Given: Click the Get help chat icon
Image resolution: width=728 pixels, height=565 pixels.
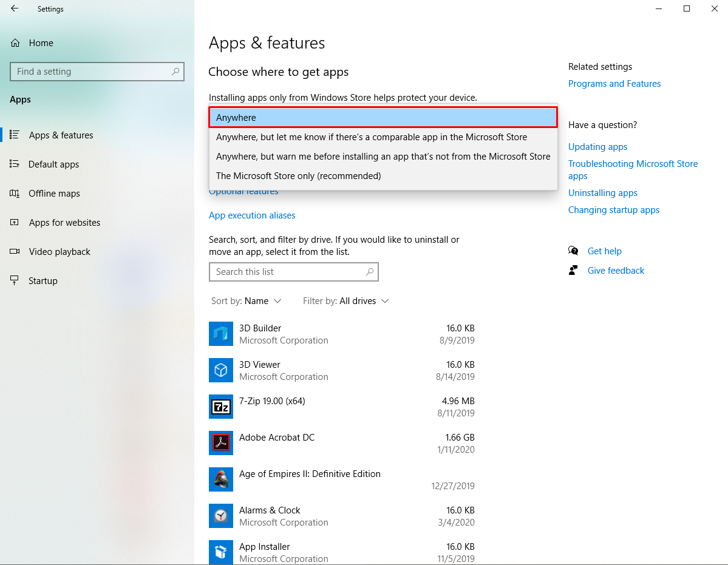Looking at the screenshot, I should 573,251.
